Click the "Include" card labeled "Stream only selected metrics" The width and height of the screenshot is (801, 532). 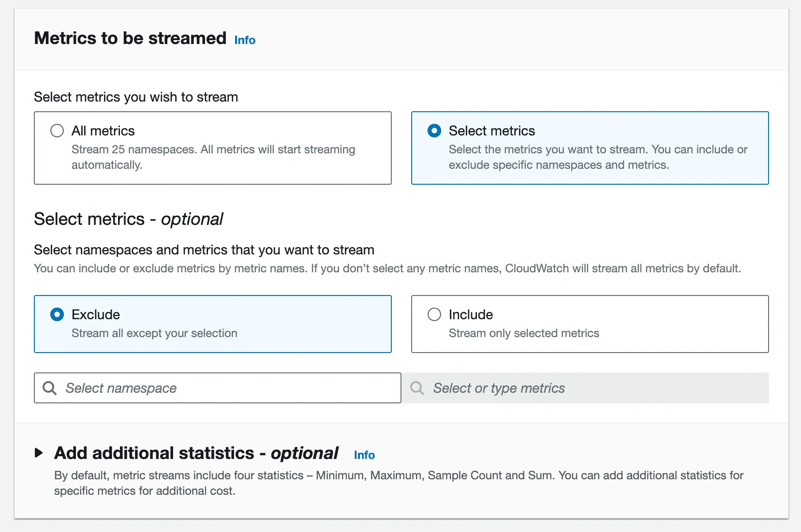tap(590, 324)
